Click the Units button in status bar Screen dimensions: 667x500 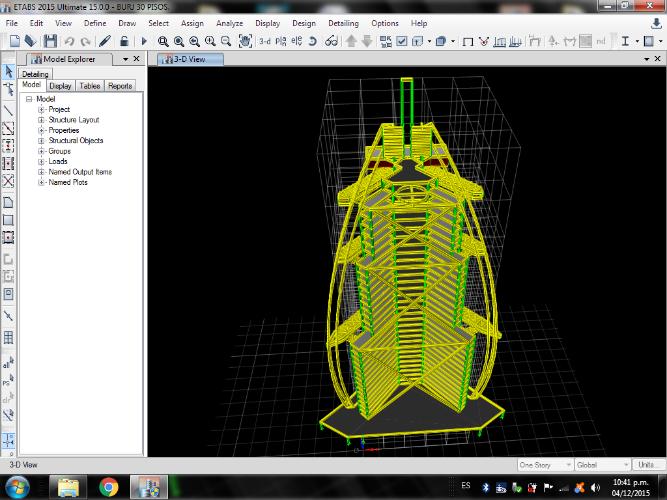(646, 465)
